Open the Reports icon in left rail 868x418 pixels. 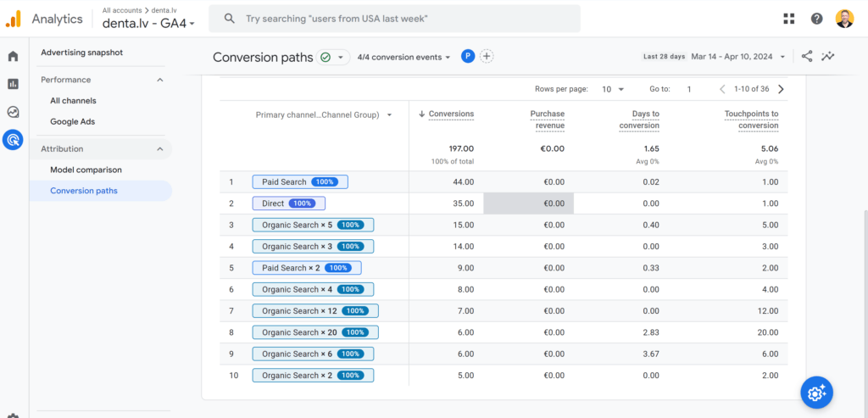coord(13,84)
